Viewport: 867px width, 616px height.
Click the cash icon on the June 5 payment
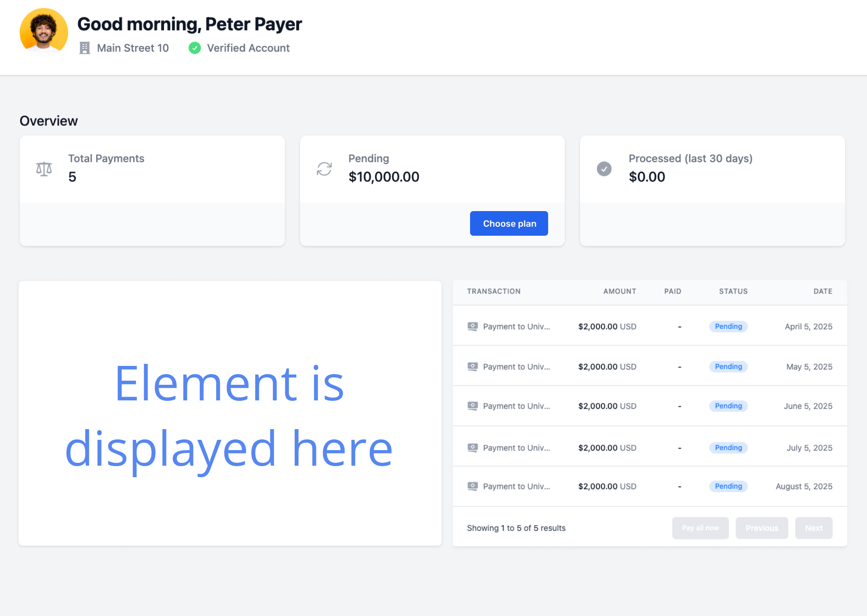pos(473,406)
